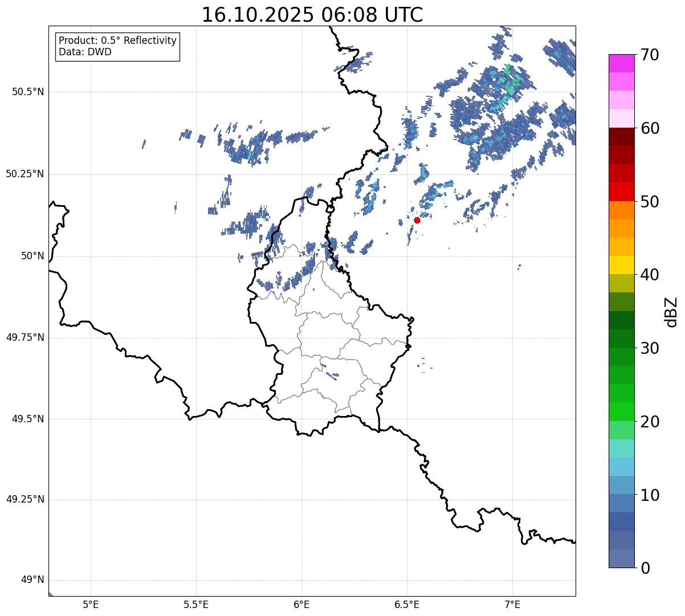Click the 49.25°N latitude label

pos(25,500)
